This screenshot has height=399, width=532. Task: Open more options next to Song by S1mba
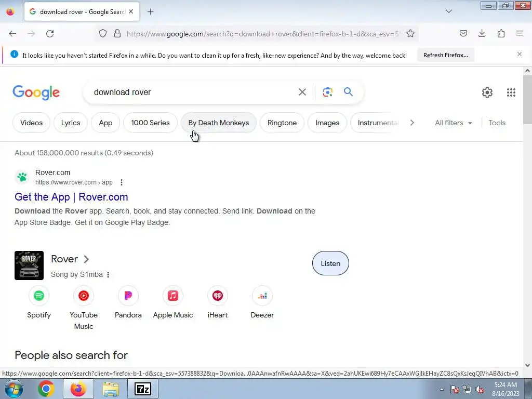click(108, 275)
